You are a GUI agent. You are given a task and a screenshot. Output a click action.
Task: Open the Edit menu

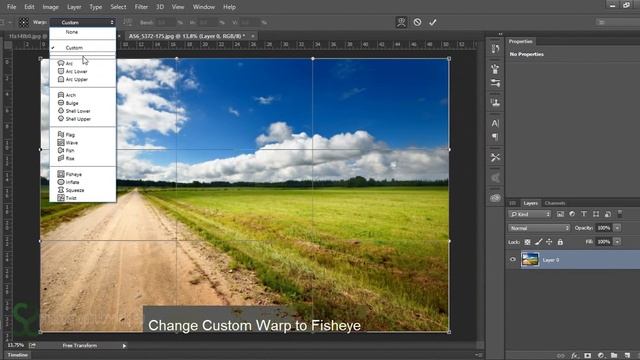coord(29,7)
